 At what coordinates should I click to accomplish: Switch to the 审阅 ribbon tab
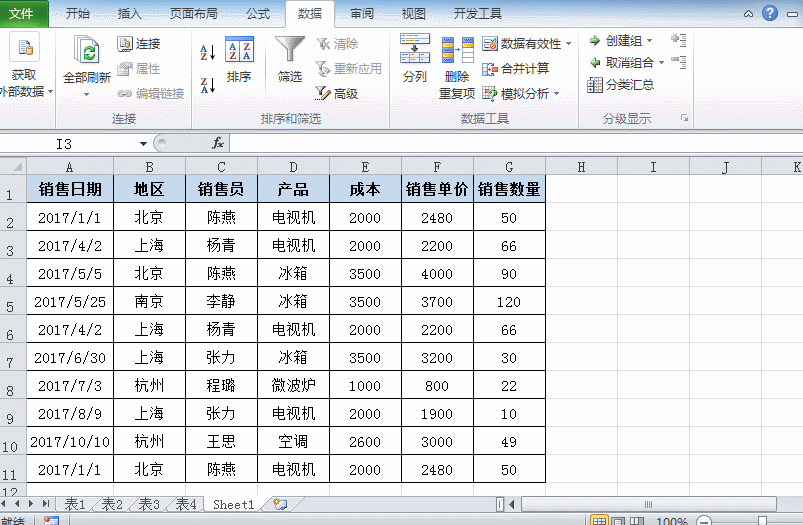(362, 14)
